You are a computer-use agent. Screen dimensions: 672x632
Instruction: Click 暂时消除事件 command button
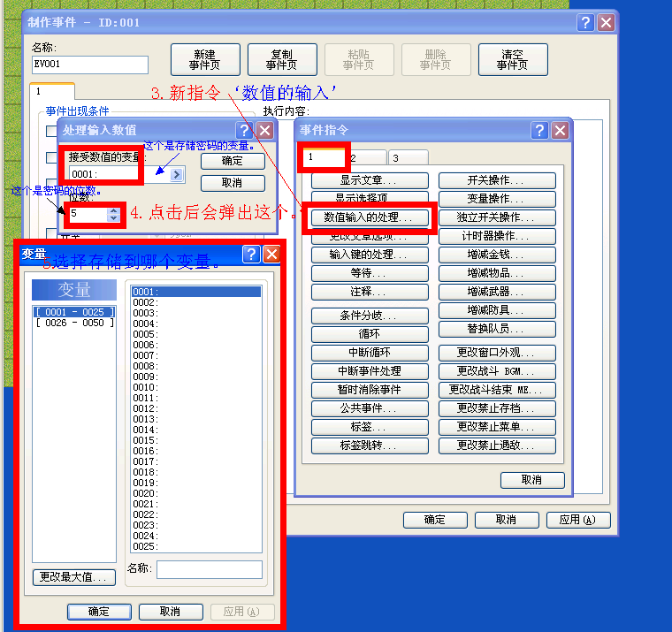click(370, 390)
